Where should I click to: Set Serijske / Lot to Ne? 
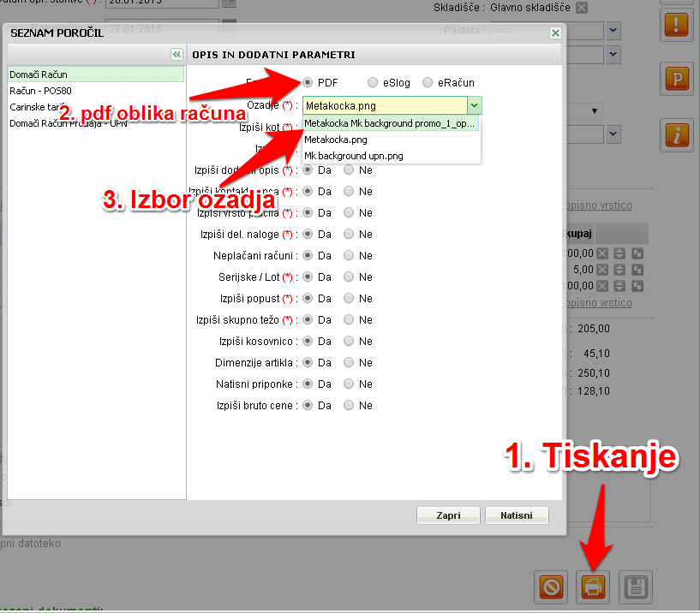pyautogui.click(x=349, y=277)
